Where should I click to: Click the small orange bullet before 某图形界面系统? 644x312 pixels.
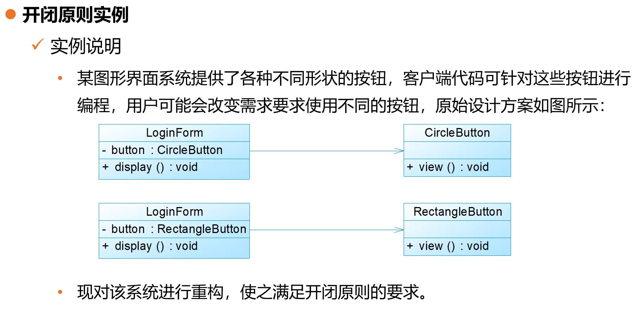point(60,78)
